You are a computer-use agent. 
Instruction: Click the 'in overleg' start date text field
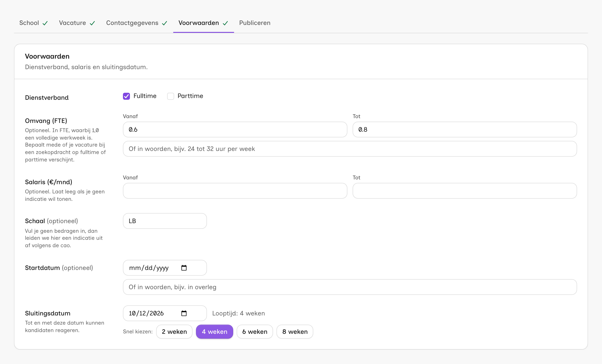coord(350,287)
